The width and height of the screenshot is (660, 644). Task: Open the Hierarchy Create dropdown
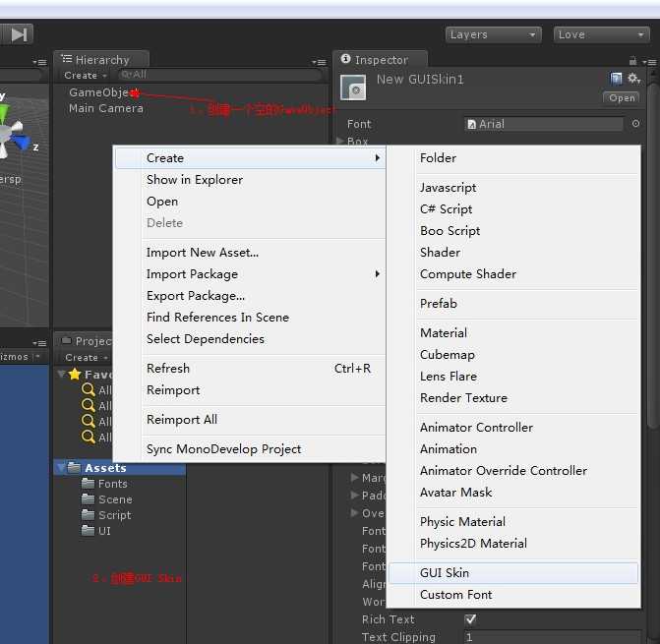click(86, 76)
